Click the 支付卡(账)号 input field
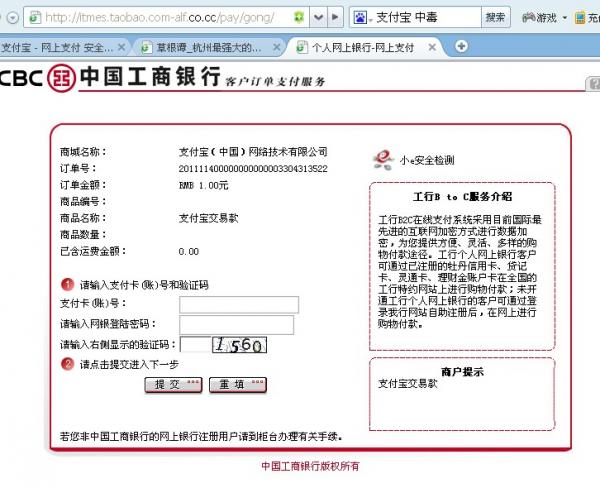600x488 pixels. click(239, 305)
